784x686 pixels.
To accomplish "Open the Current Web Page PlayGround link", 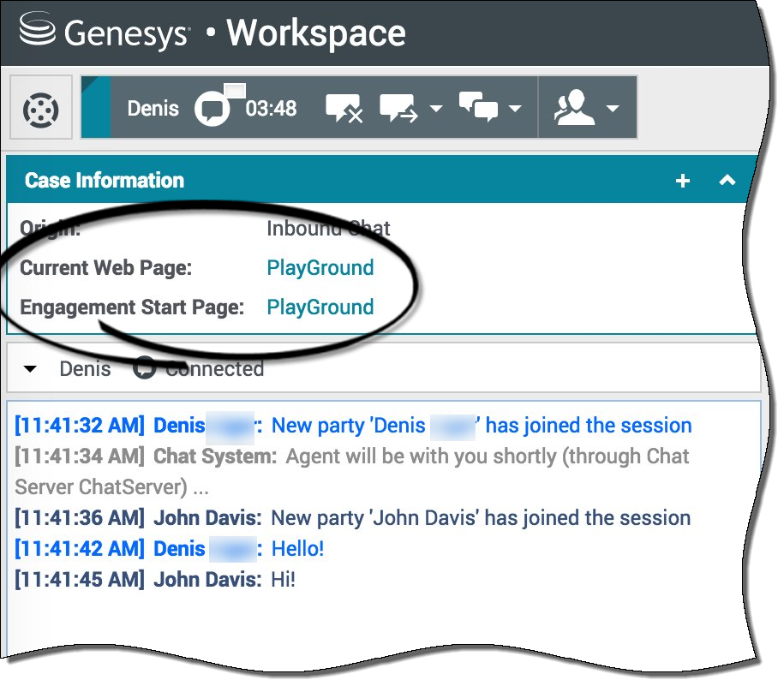I will pos(320,268).
